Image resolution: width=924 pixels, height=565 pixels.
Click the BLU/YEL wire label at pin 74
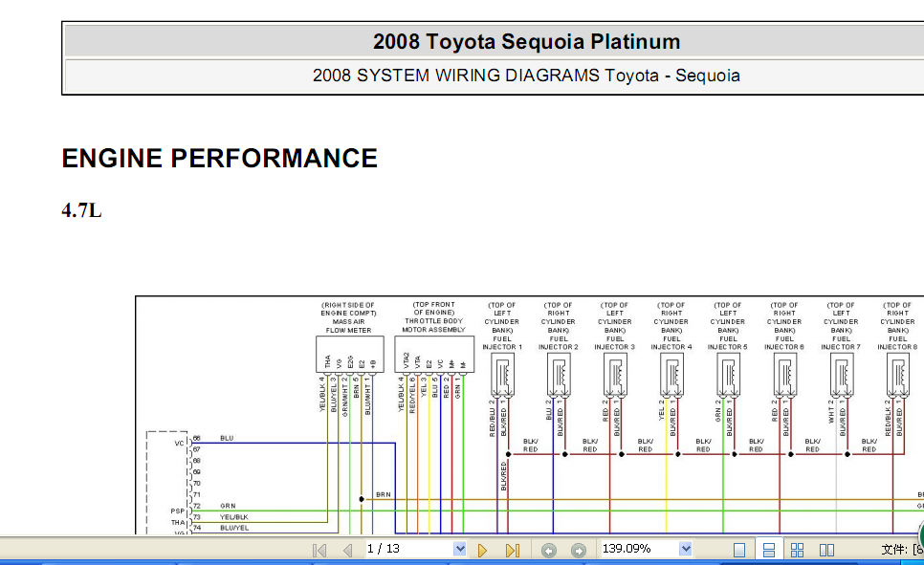tap(234, 528)
